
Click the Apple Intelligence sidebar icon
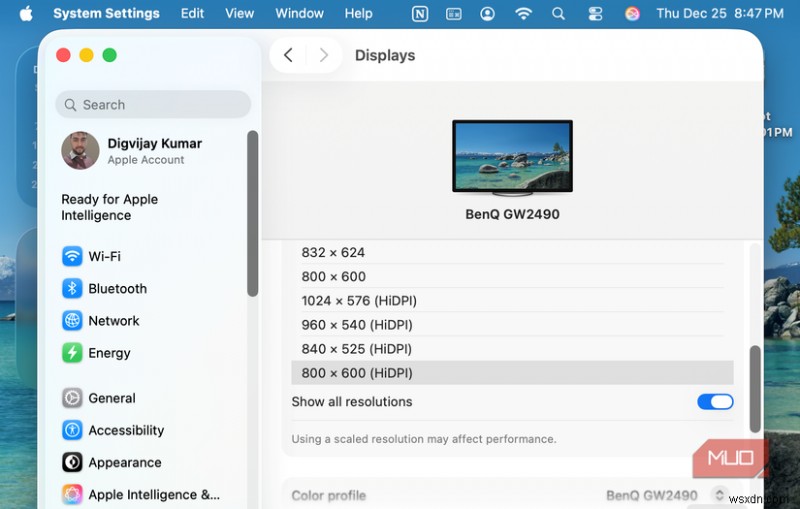tap(72, 494)
